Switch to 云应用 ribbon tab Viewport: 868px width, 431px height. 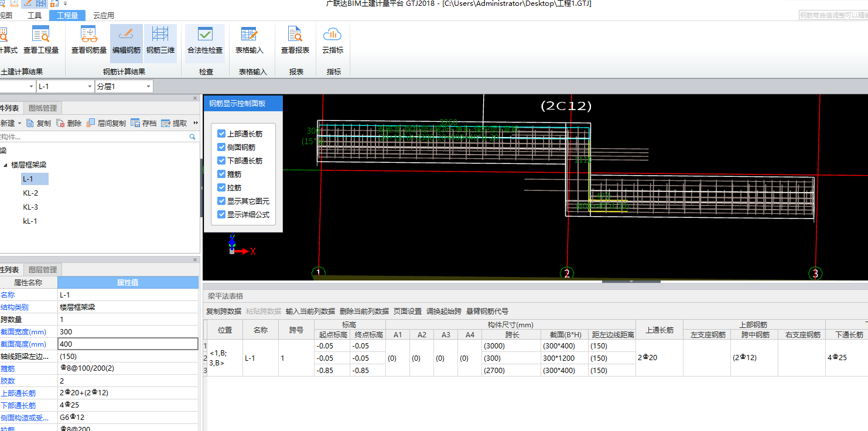coord(104,16)
